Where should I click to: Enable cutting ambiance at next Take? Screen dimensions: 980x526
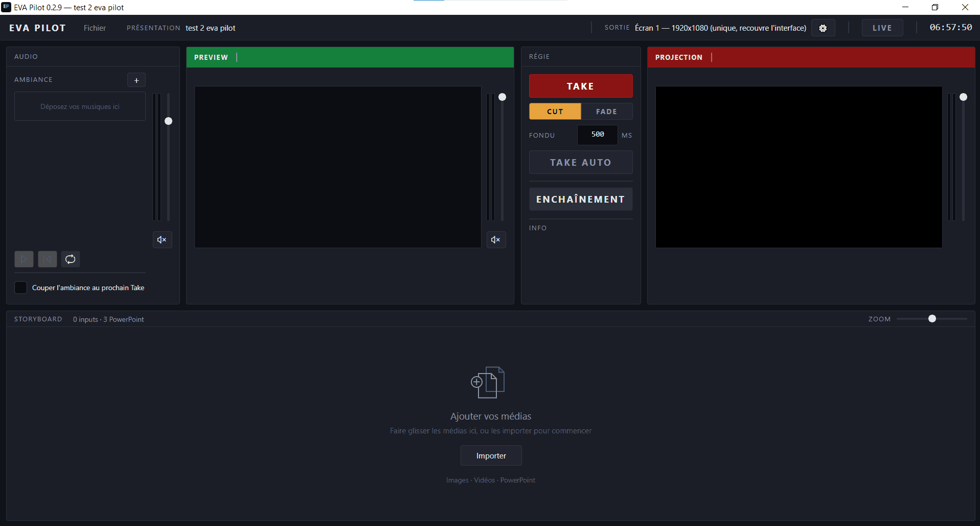pos(20,288)
